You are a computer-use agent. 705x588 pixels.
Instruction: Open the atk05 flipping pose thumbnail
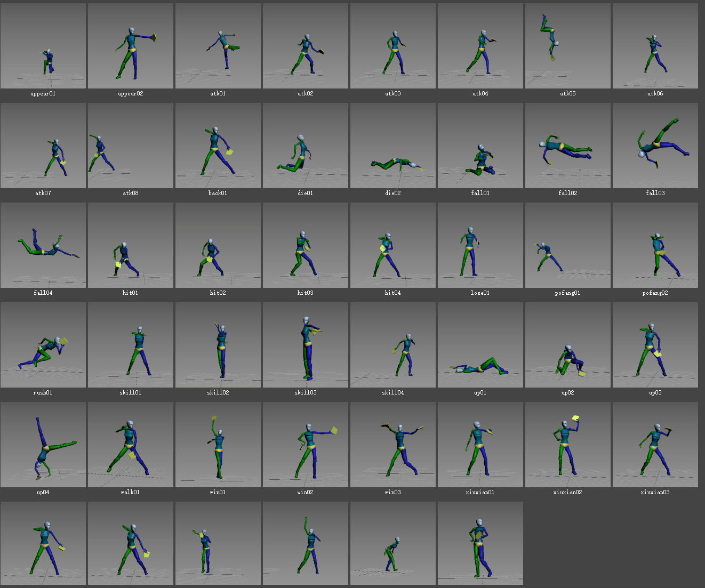(x=568, y=46)
